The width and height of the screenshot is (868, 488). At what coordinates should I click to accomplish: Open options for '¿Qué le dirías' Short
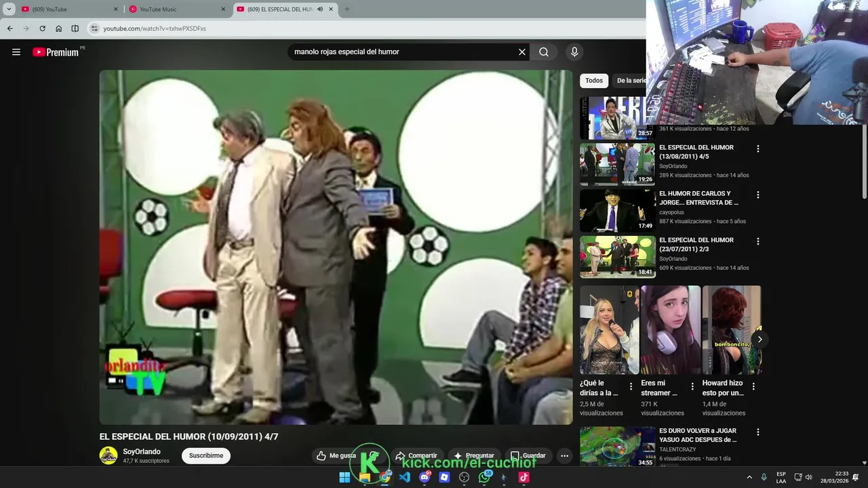(631, 386)
